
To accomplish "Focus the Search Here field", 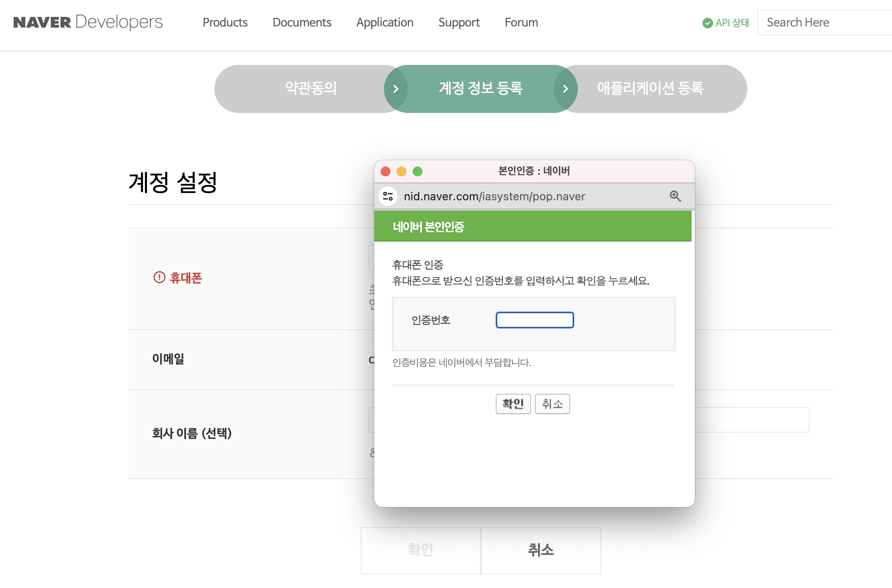I will tap(825, 23).
